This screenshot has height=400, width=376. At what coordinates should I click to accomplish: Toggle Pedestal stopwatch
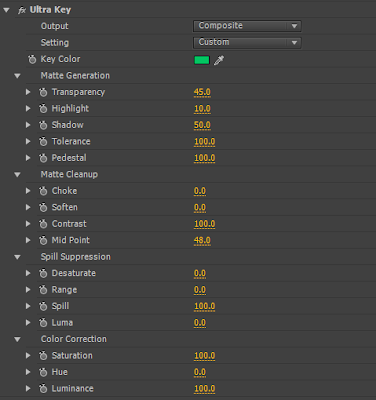click(43, 158)
